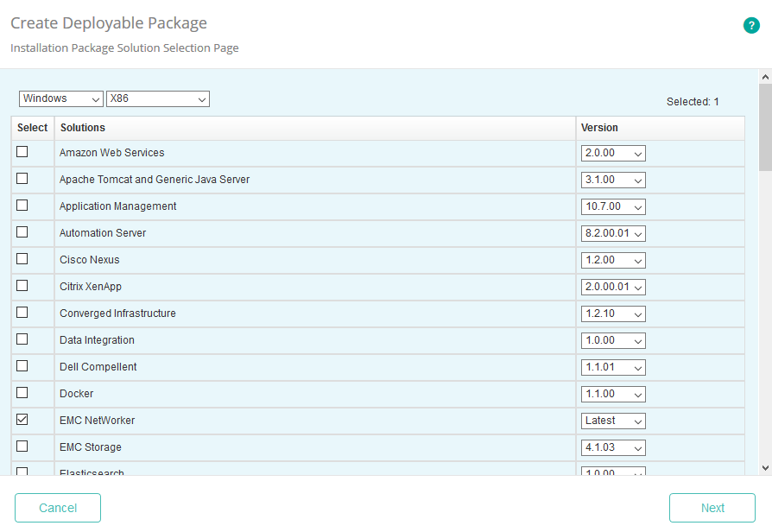Image resolution: width=772 pixels, height=532 pixels.
Task: Check the Converged Infrastructure solution
Action: (x=22, y=312)
